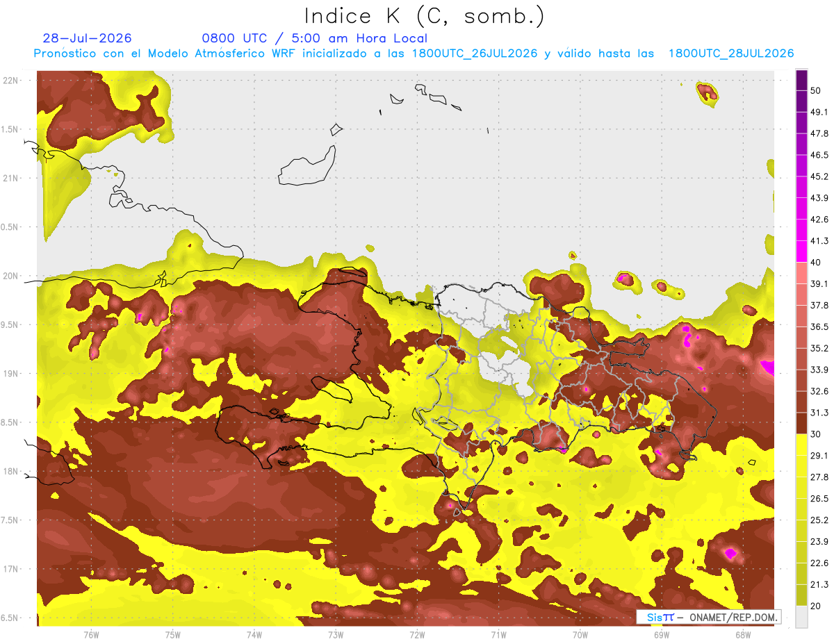Screen dimensions: 834x644
Task: Click the colorbar value '21.3'
Action: coord(819,584)
